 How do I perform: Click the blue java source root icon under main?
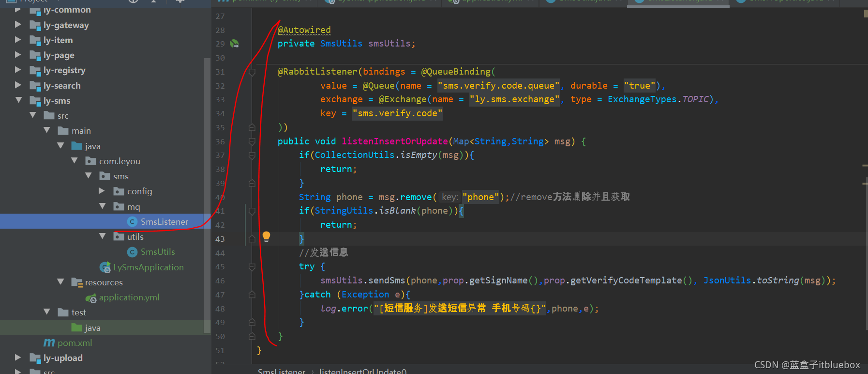(x=76, y=146)
